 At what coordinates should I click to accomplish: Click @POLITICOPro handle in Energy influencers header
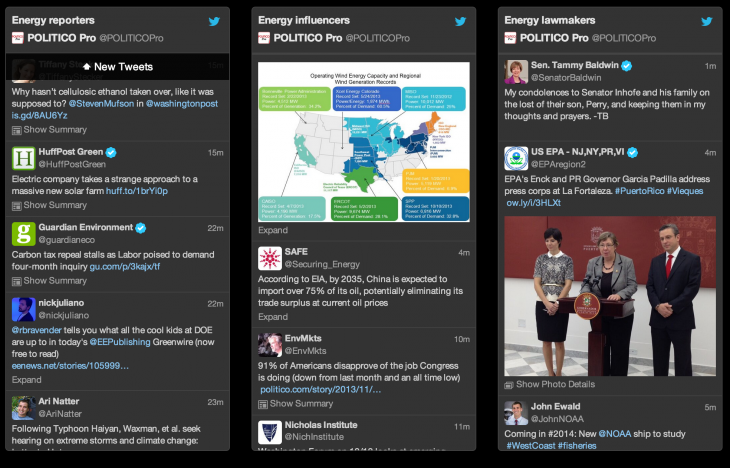378,38
